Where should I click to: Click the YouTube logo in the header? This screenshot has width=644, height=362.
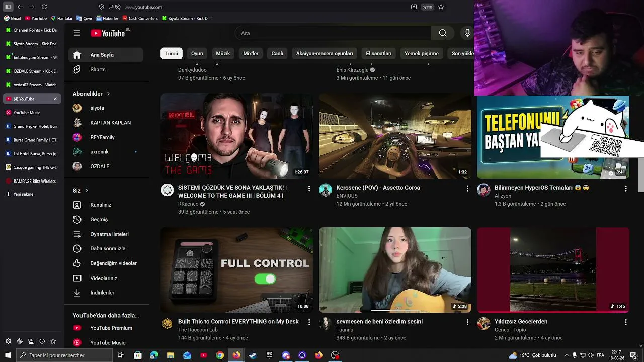tap(108, 33)
